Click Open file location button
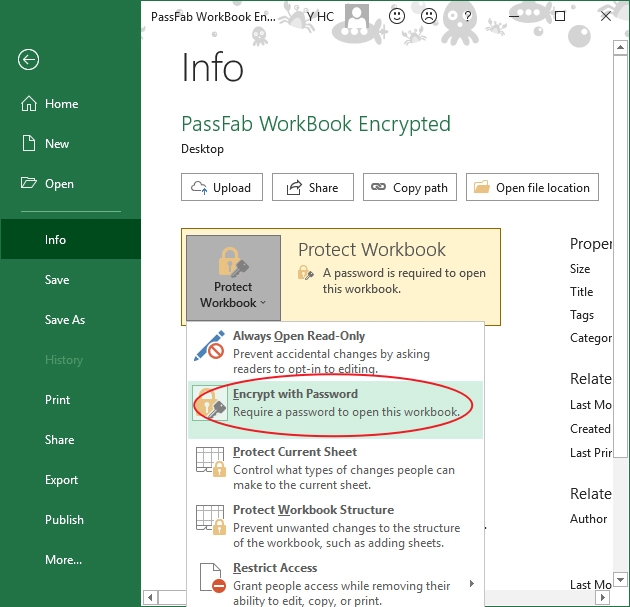This screenshot has height=607, width=630. pyautogui.click(x=532, y=187)
